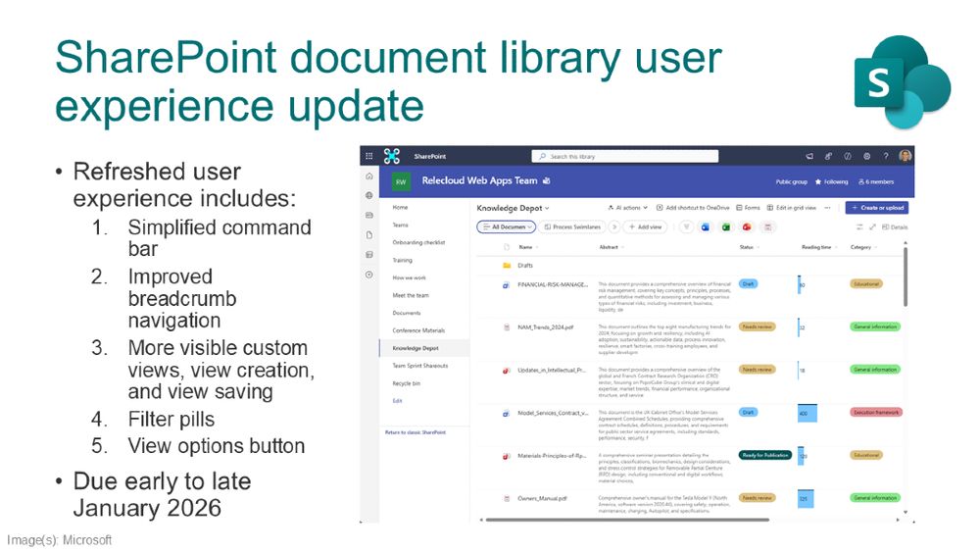
Task: Click the Execution framework category pill
Action: coord(875,413)
